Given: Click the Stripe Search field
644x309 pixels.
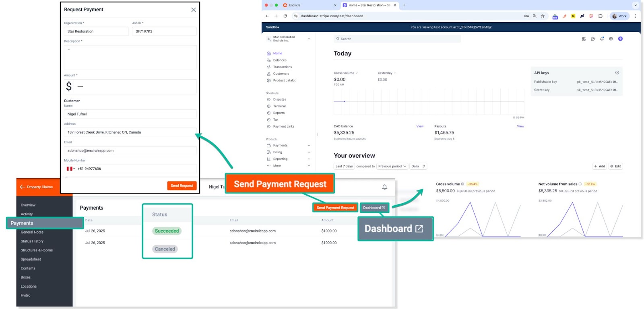Looking at the screenshot, I should tap(396, 39).
